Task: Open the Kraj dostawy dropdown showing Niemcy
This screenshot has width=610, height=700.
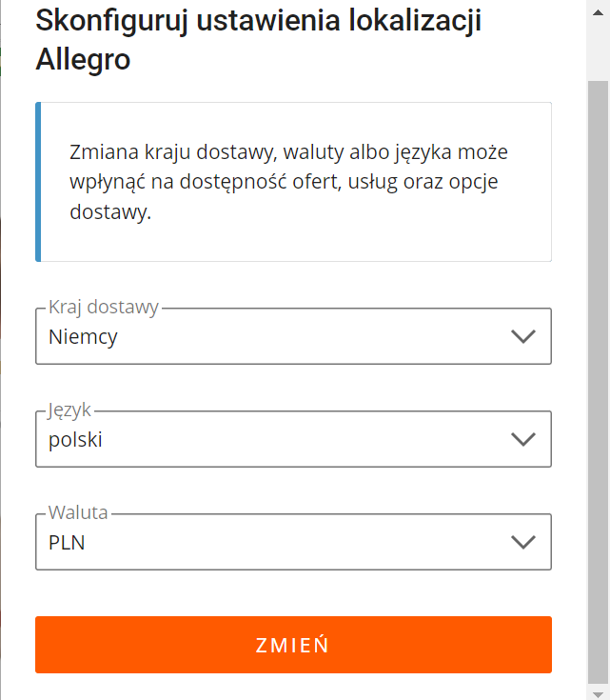Action: 293,336
